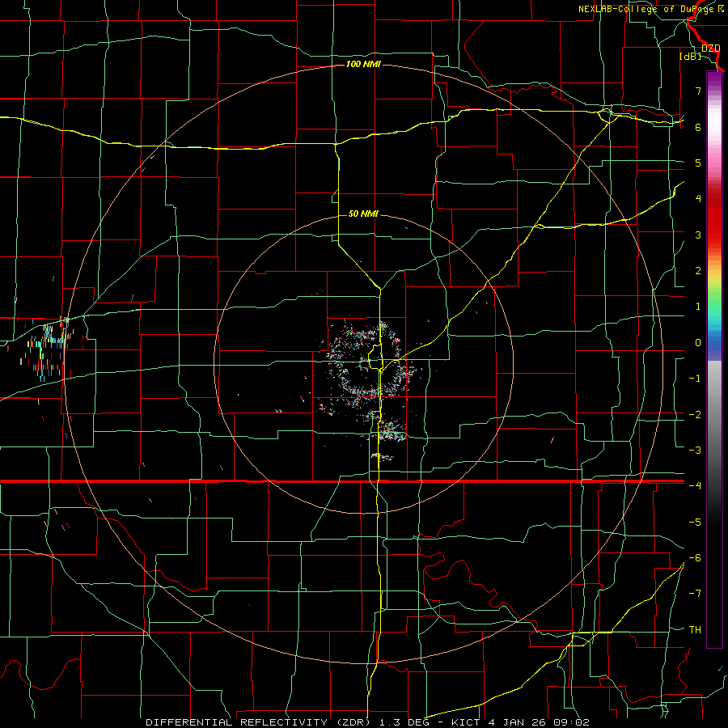Select the -5 value on the dB scale
This screenshot has height=728, width=728.
pos(695,523)
